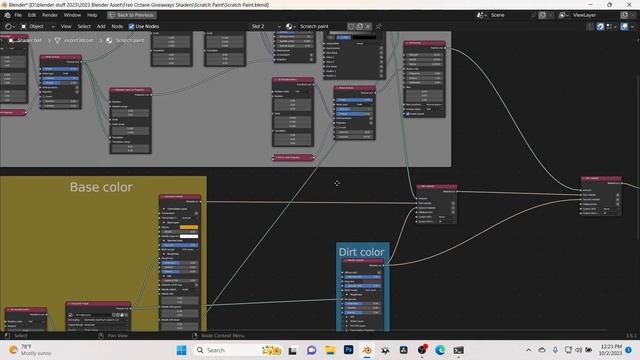Open the Chat app on taskbar

[311, 350]
